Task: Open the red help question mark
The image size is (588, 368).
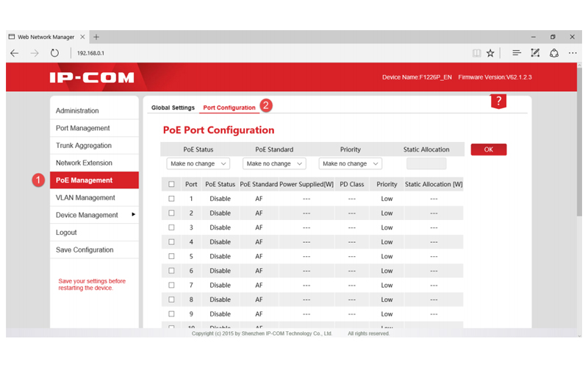Action: [x=498, y=101]
